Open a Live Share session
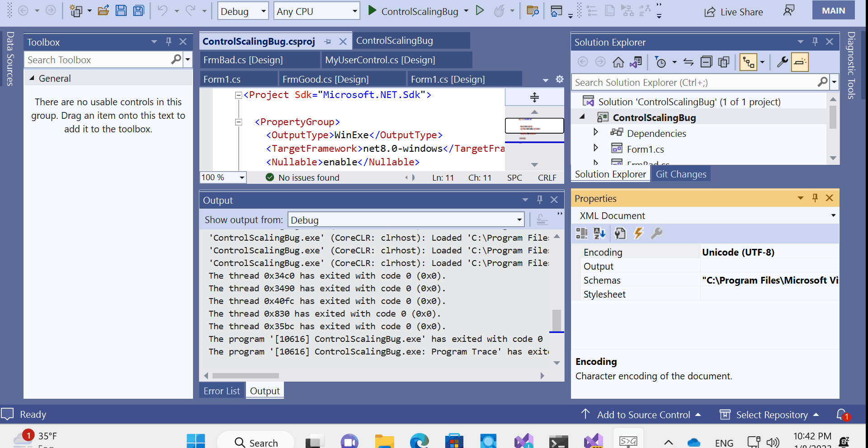The height and width of the screenshot is (448, 868). pos(733,12)
